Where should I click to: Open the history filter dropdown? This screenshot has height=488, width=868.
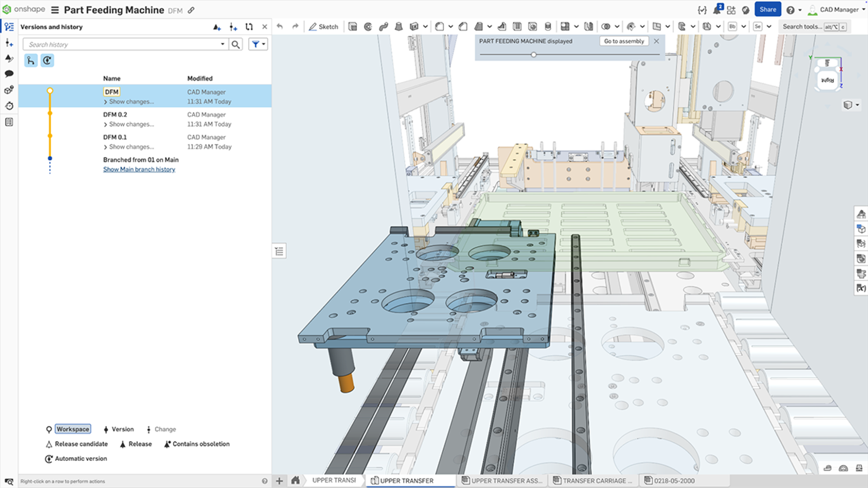[258, 44]
